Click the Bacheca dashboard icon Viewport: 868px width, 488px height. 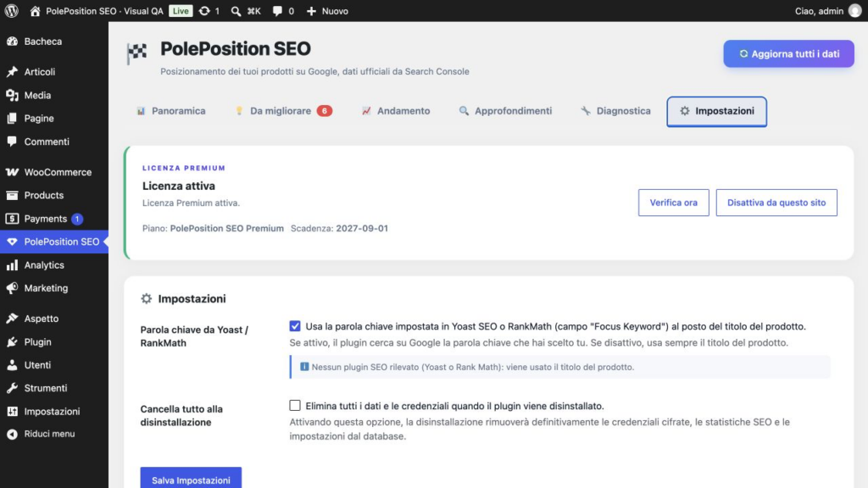click(12, 42)
